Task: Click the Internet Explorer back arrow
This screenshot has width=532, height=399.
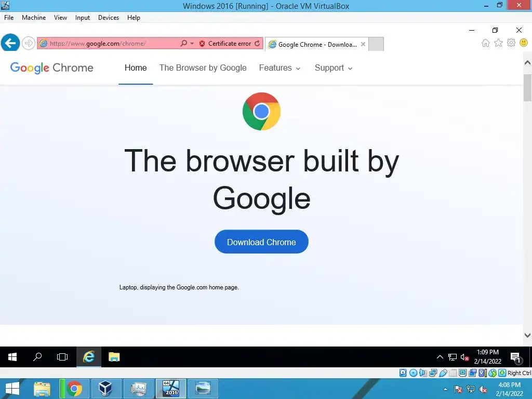Action: pos(10,43)
